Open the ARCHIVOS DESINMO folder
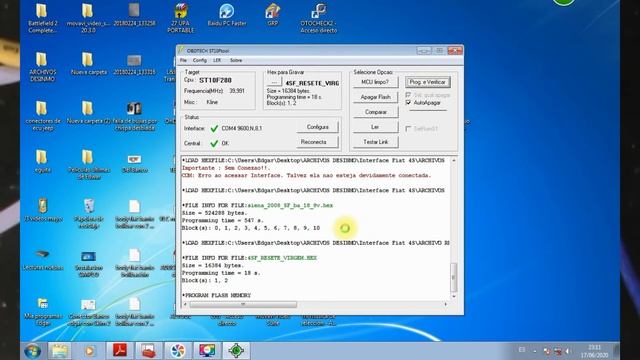This screenshot has width=640, height=360. tap(42, 67)
